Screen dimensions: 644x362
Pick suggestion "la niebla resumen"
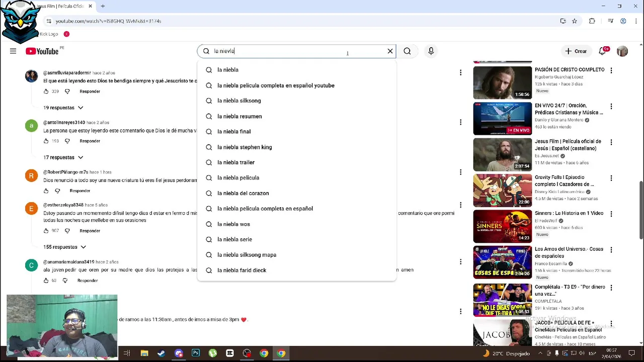click(297, 116)
